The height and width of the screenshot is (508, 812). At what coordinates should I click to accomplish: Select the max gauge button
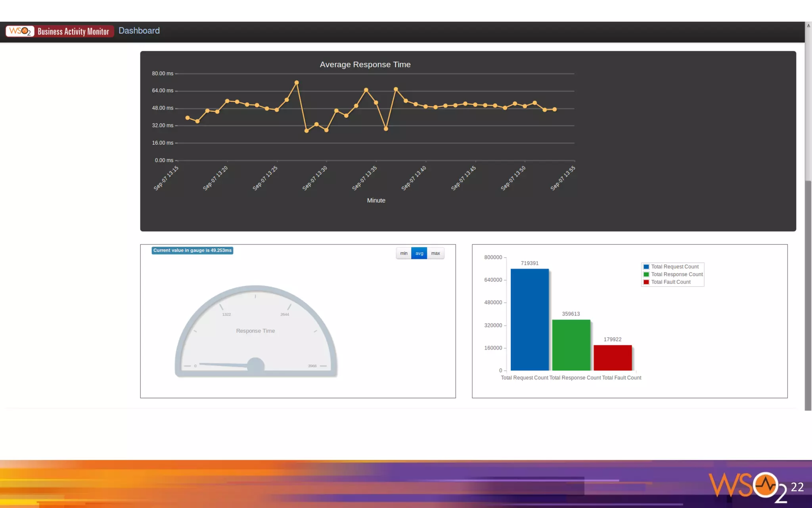[x=435, y=253]
